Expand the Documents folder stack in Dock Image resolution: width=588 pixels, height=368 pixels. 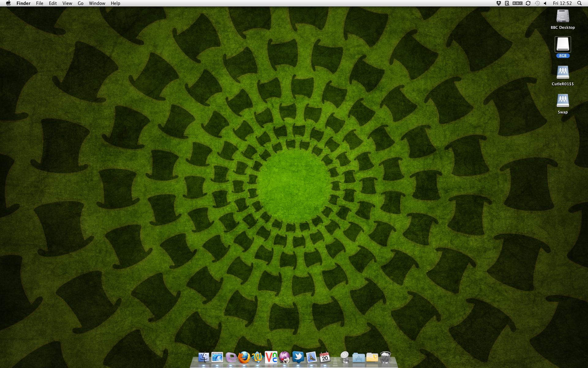372,357
